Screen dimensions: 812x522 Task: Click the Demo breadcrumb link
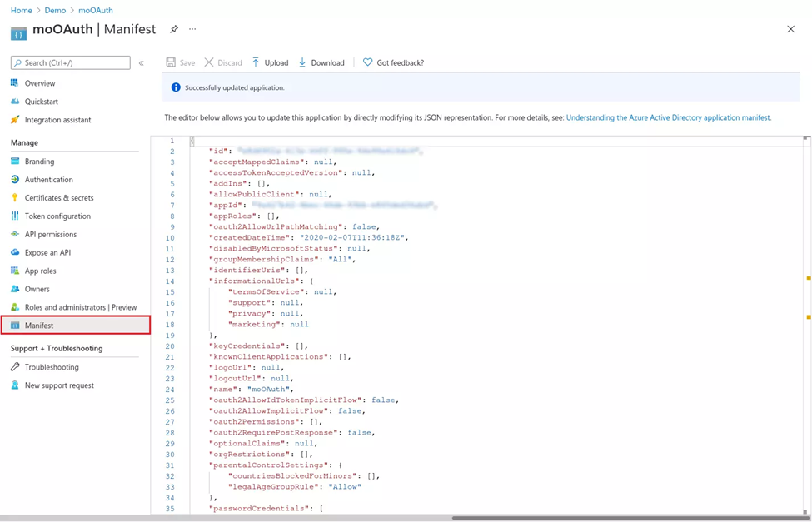pyautogui.click(x=55, y=10)
